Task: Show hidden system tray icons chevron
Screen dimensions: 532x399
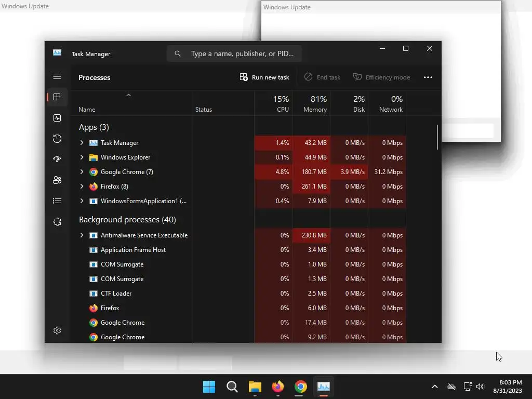Action: pyautogui.click(x=435, y=387)
